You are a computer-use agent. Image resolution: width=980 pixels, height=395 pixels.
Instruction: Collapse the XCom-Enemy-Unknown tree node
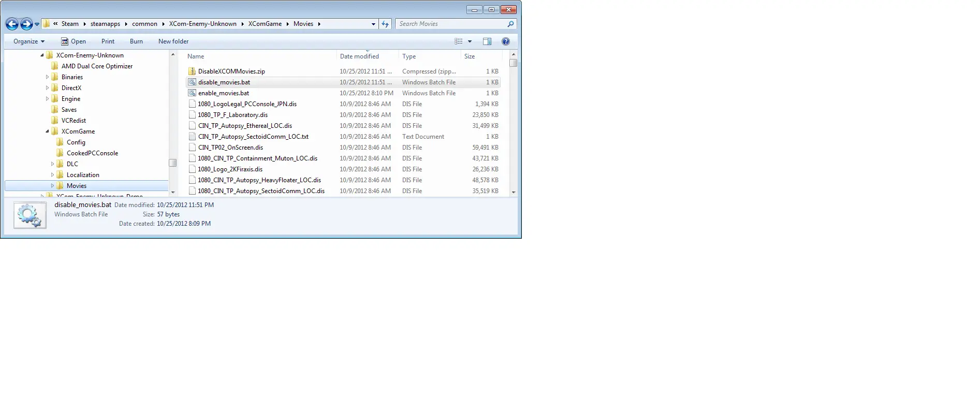42,55
